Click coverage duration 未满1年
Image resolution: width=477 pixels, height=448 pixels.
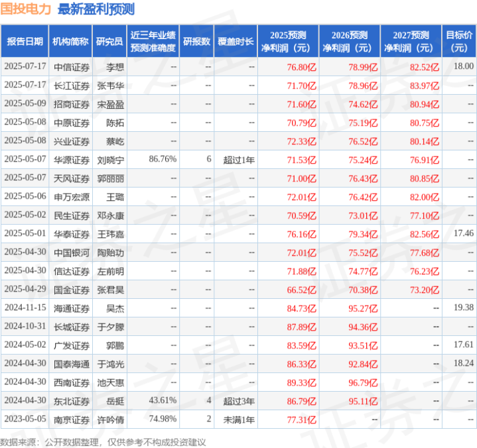coord(239,420)
